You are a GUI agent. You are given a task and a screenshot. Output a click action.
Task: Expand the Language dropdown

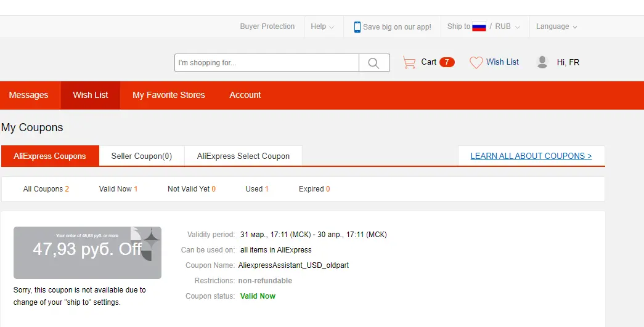click(x=556, y=26)
